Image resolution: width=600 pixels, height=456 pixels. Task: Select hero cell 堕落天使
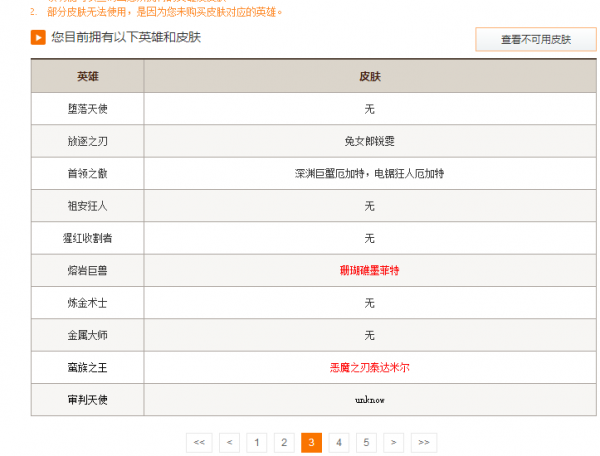coord(88,109)
